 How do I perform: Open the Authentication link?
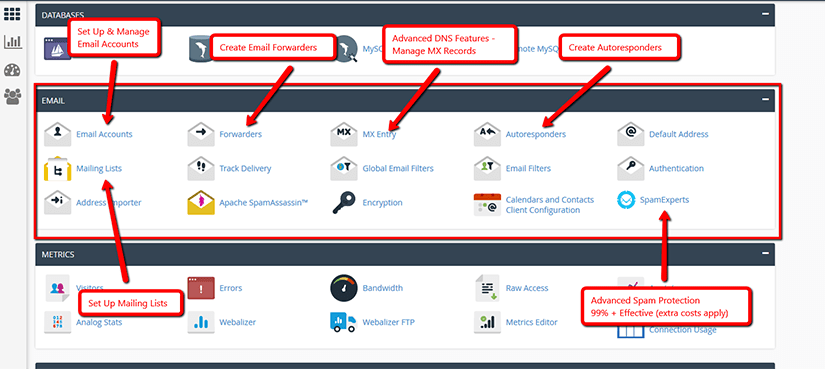(676, 168)
